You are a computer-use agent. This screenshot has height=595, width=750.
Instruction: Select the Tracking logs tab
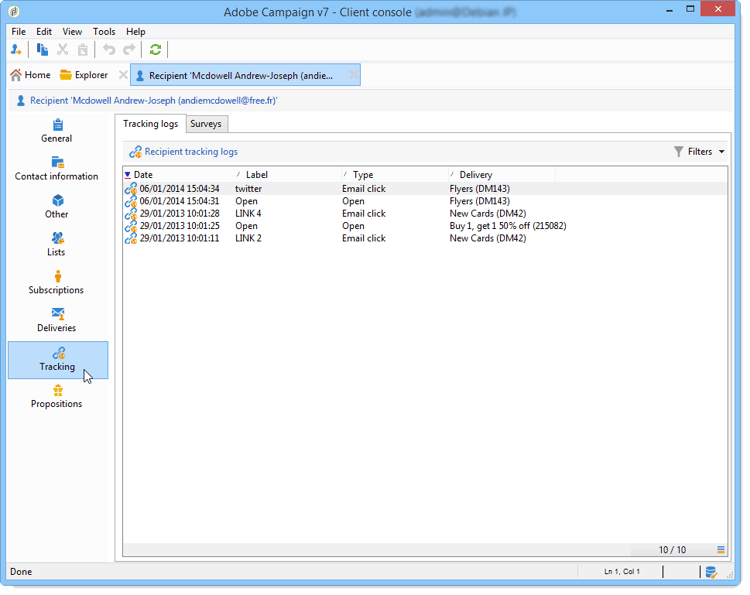[151, 124]
